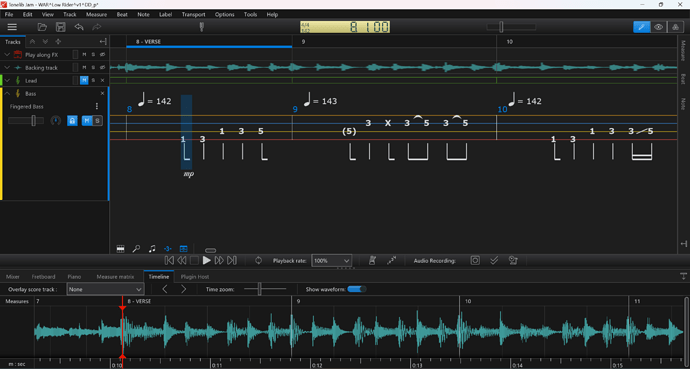690x369 pixels.
Task: Click the collapse icon at the bottom panel's right edge
Action: pyautogui.click(x=683, y=276)
